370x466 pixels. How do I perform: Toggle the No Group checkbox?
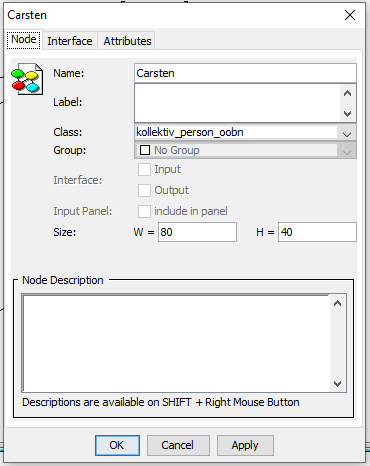click(145, 150)
